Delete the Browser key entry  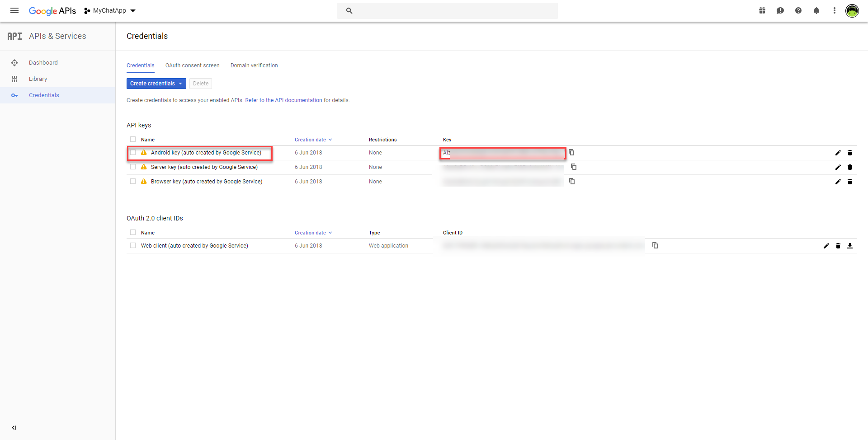[x=850, y=182]
